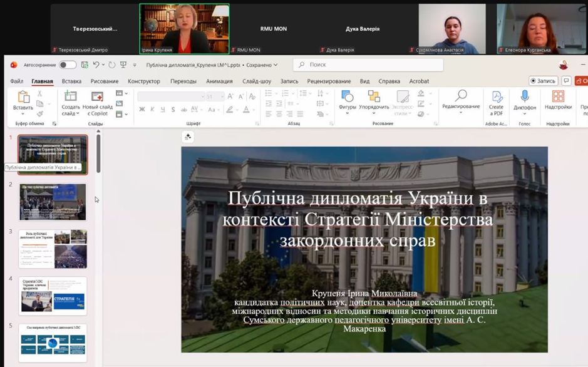This screenshot has width=588, height=367.
Task: Open Customize Quick Access Toolbar dropdown
Action: pos(135,65)
